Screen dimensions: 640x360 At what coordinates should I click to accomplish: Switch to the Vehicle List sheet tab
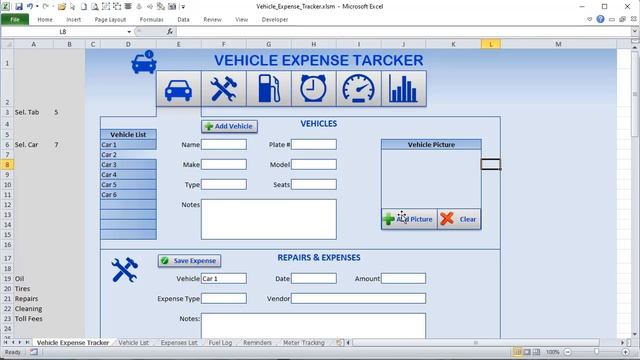click(133, 343)
